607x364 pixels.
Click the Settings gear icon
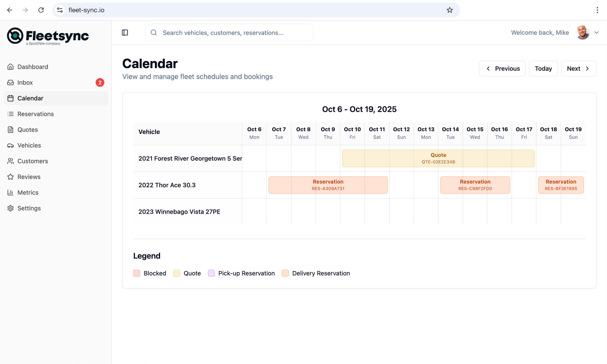10,208
